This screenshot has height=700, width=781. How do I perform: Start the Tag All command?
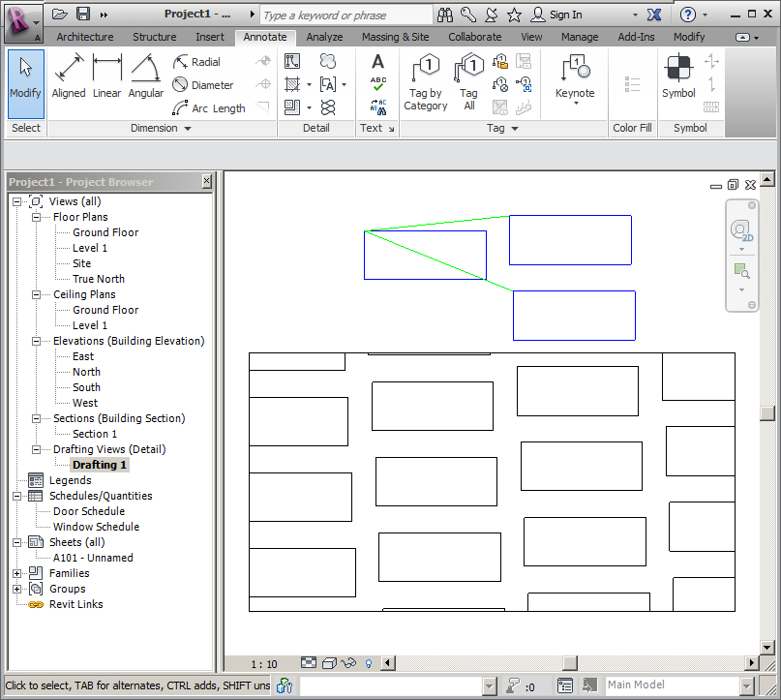468,82
